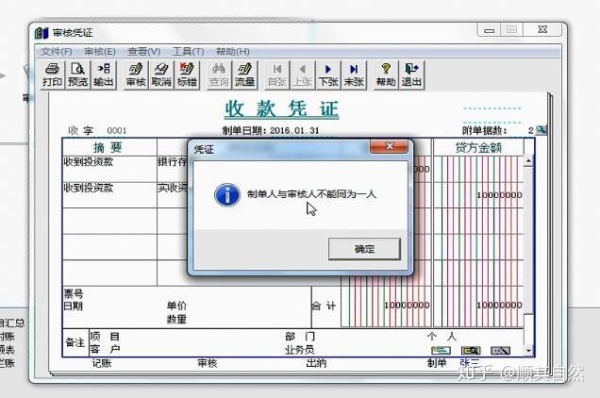This screenshot has height=398, width=600.
Task: Open the 流量 cash flow icon
Action: tap(245, 75)
